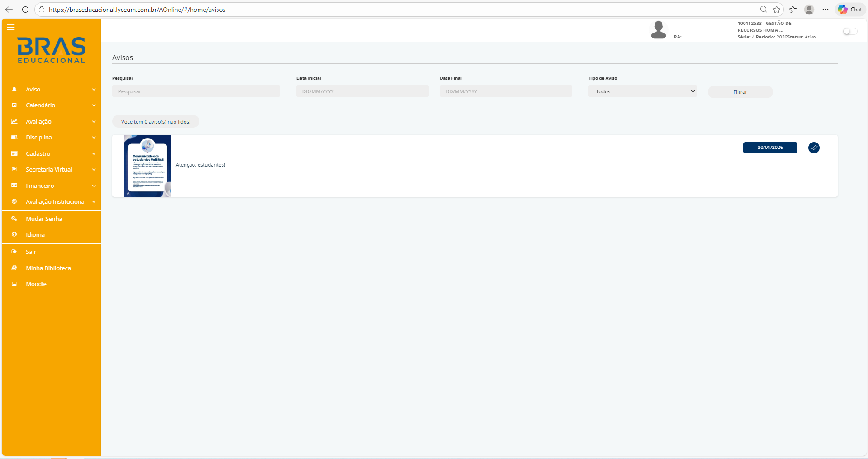The image size is (868, 459).
Task: Click the hamburger menu icon in the sidebar
Action: tap(11, 27)
